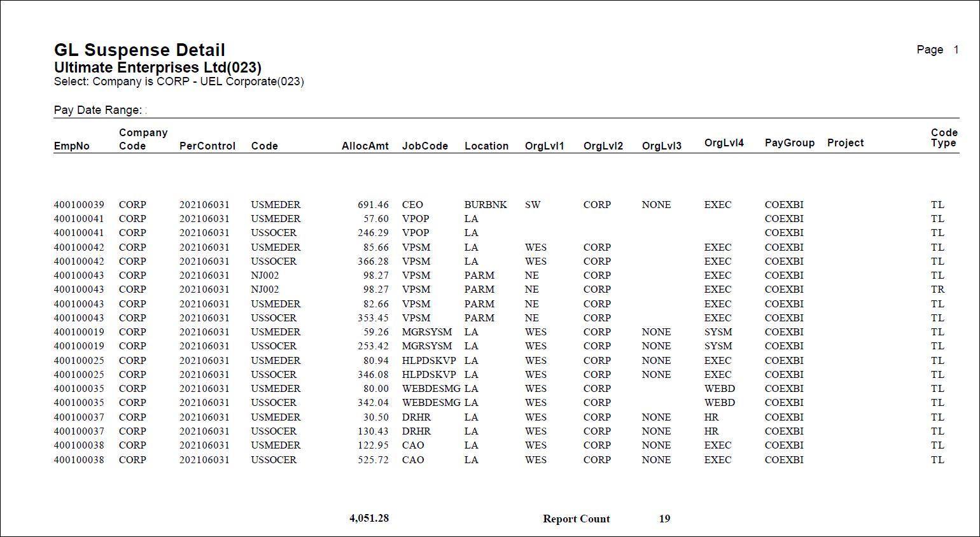Click the Project column header
Viewport: 980px width, 537px height.
pos(846,143)
